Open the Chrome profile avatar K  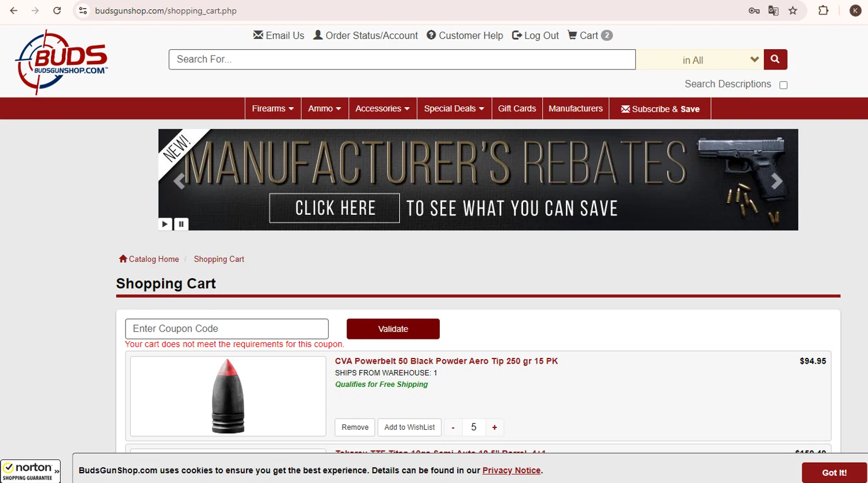(x=855, y=10)
